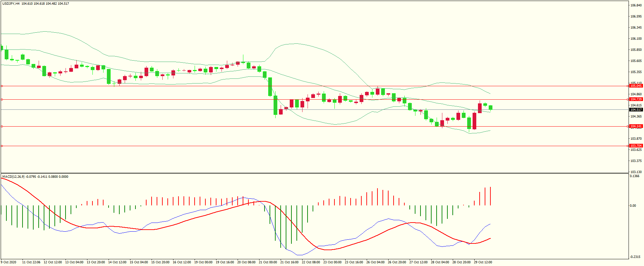Screen dimensions: 644x266
Task: Select the 105.045 red price level tag
Action: click(636, 86)
